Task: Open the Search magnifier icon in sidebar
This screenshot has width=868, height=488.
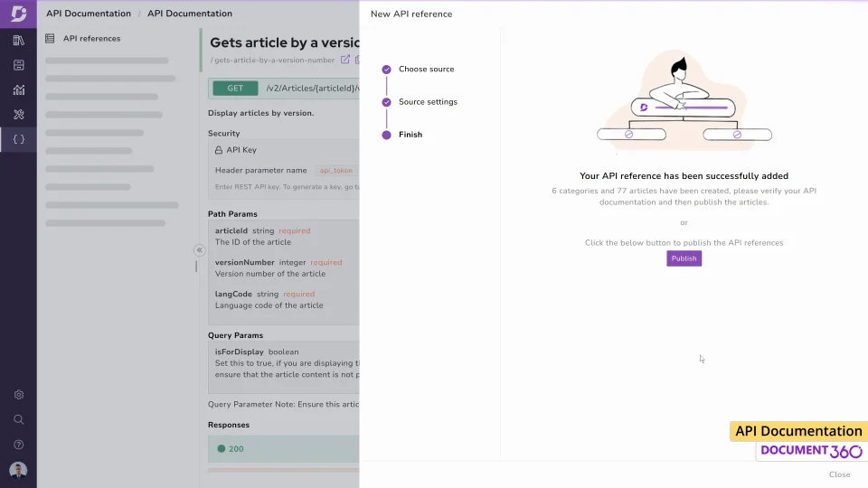Action: (18, 419)
